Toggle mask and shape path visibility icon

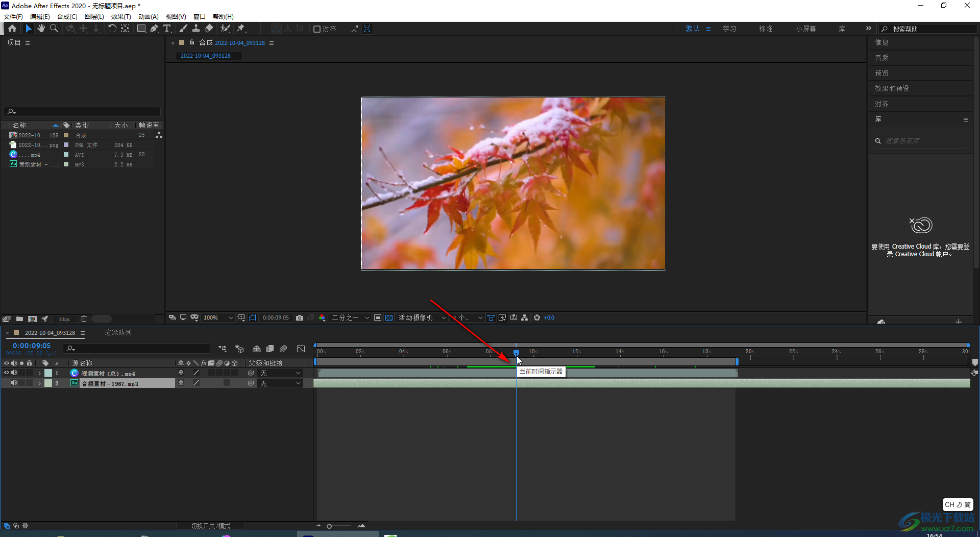coord(253,318)
